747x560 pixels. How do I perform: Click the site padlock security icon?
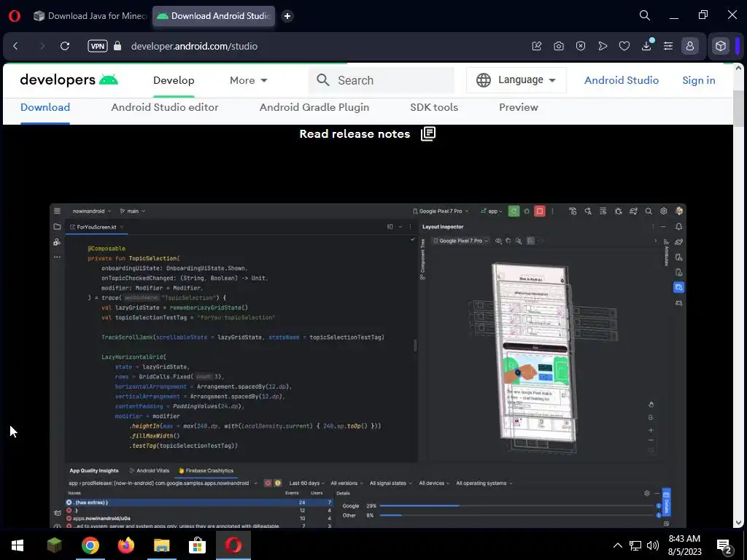pyautogui.click(x=117, y=46)
